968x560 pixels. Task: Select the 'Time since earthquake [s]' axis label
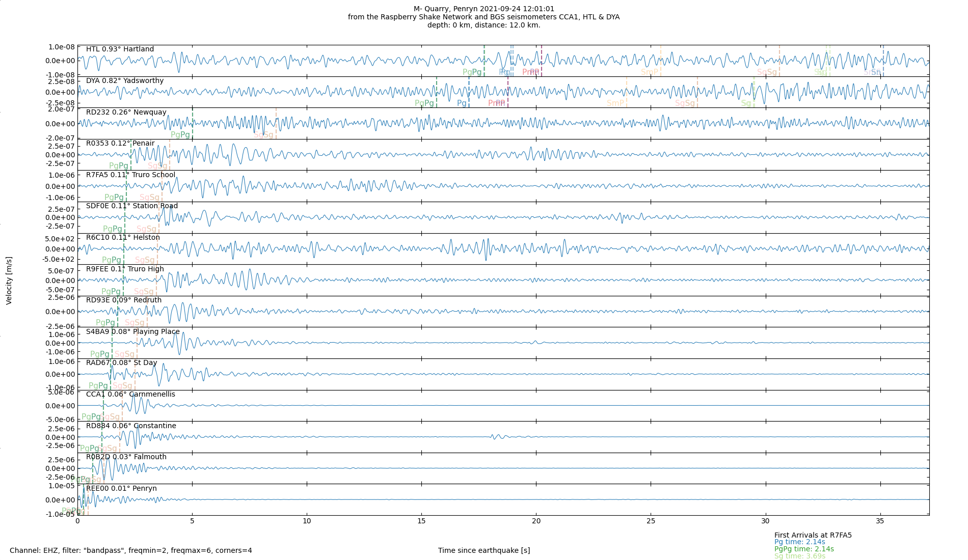coord(484,550)
